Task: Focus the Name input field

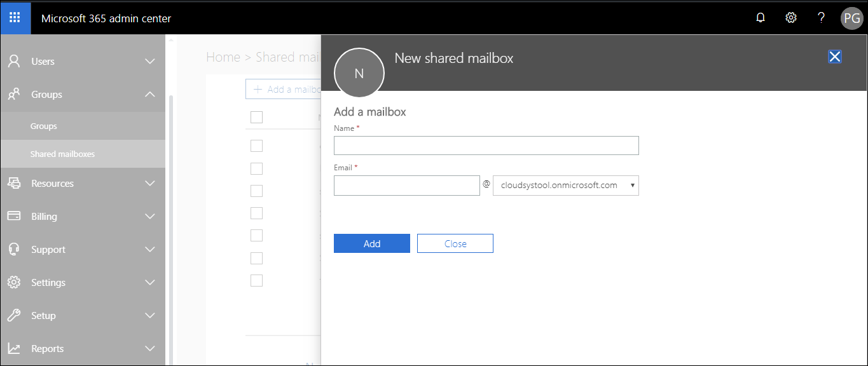Action: click(x=486, y=146)
